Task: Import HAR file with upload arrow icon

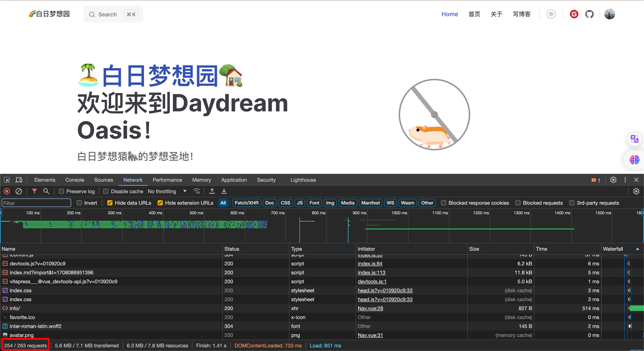Action: point(212,191)
